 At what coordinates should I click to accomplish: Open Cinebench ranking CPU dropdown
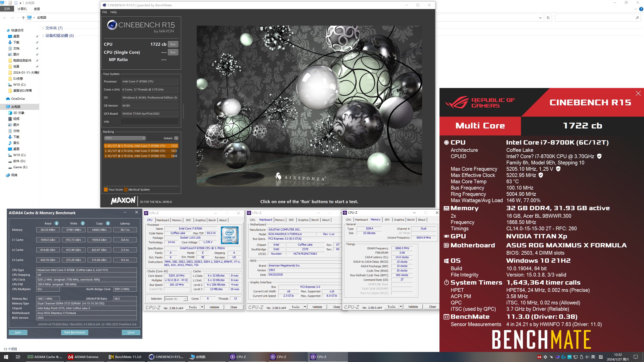pos(125,138)
